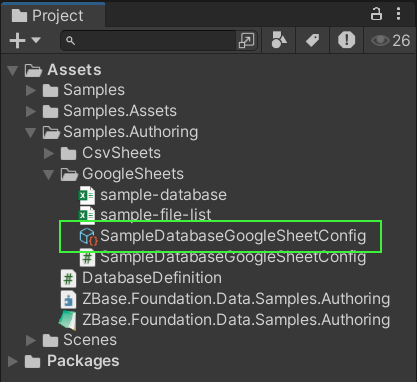The width and height of the screenshot is (417, 382).
Task: Open the Search by Type filter
Action: [x=279, y=40]
